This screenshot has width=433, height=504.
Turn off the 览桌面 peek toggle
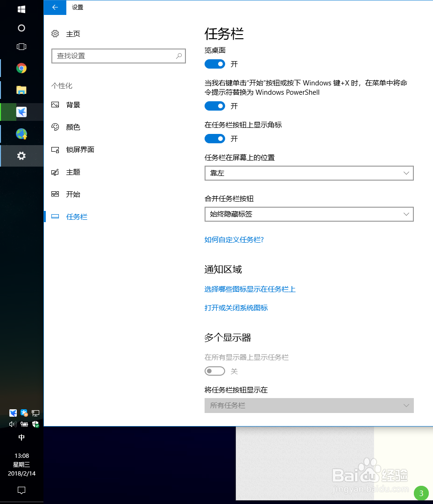[214, 64]
